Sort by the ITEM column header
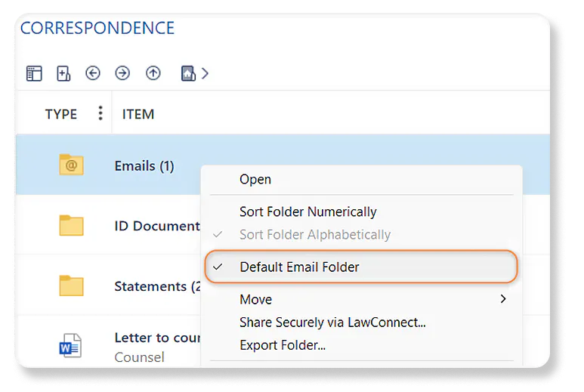This screenshot has height=392, width=584. tap(138, 114)
